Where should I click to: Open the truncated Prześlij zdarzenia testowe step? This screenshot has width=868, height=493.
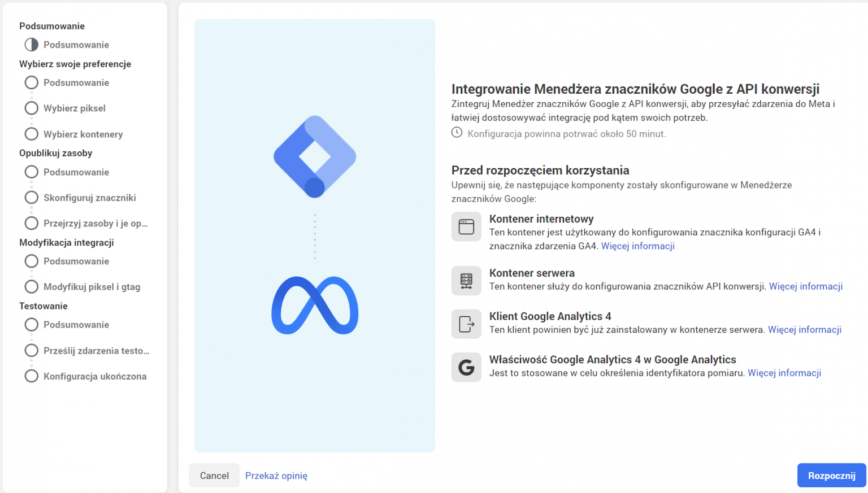(x=96, y=351)
